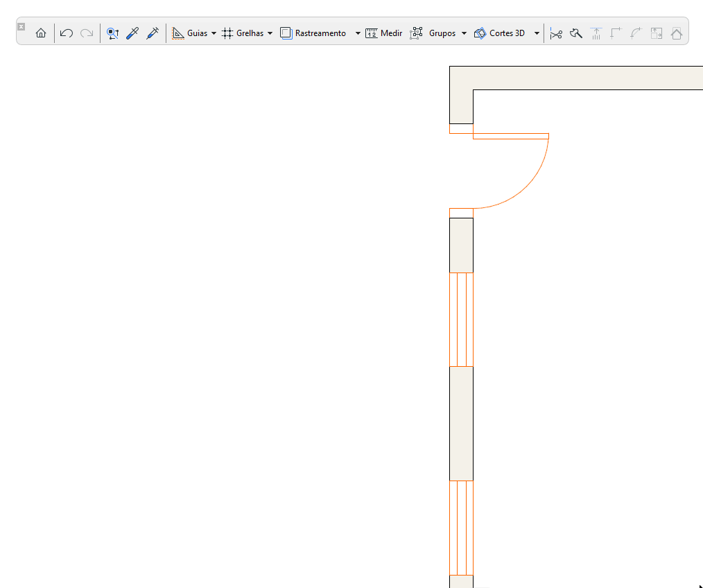Expand the Cortes 3D dropdown arrow

[x=537, y=33]
